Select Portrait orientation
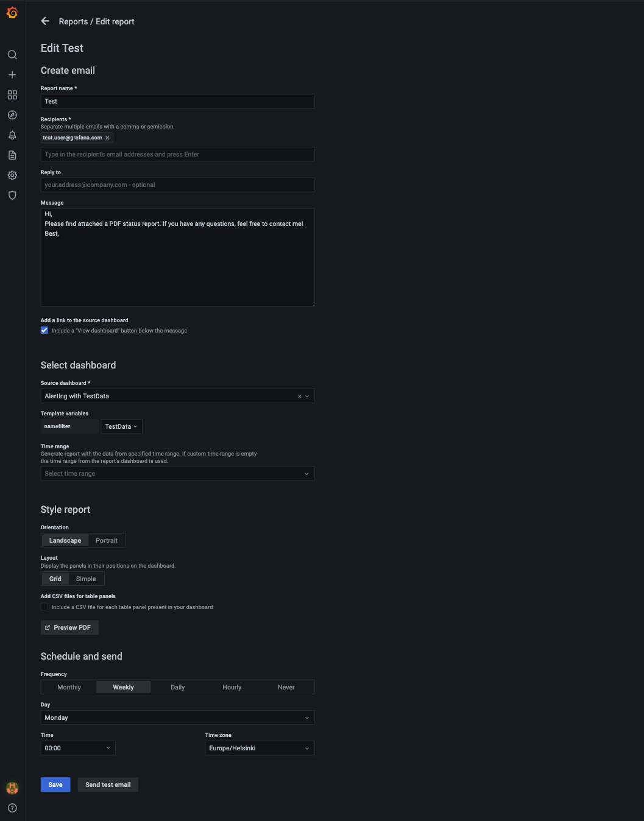This screenshot has width=644, height=821. [x=107, y=540]
